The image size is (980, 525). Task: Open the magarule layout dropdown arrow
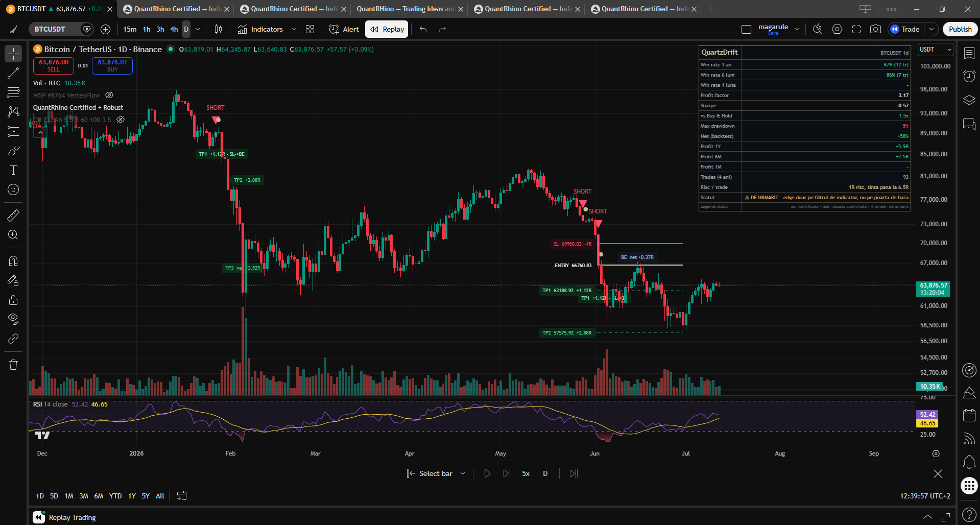coord(797,29)
